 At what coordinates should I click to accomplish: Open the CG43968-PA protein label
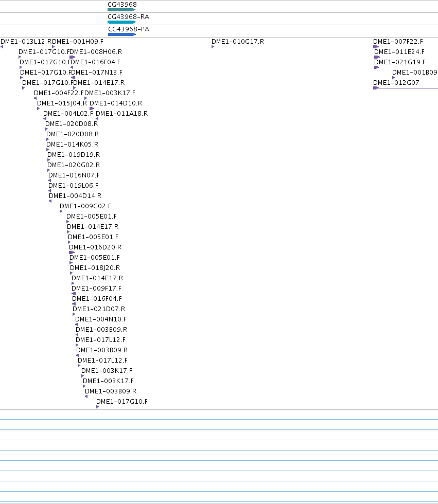[x=128, y=29]
